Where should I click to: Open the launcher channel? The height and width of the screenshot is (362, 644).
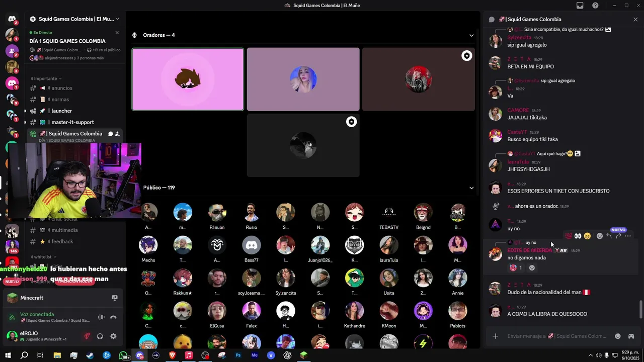74,111
